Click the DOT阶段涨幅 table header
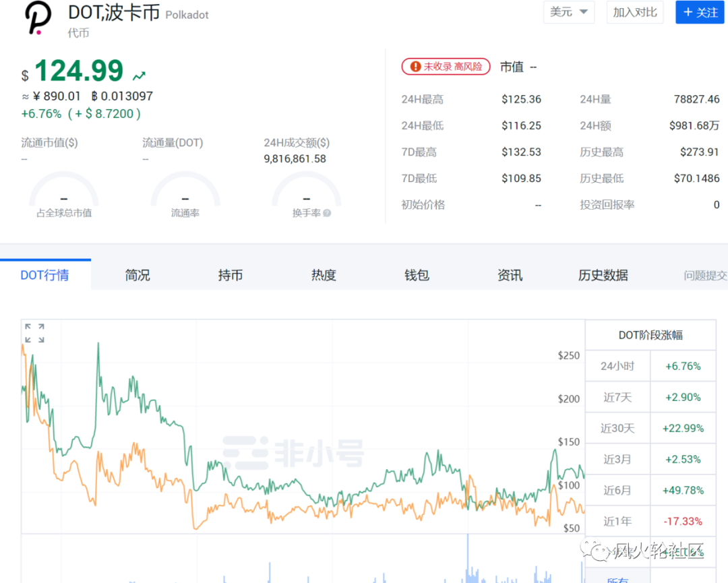 (650, 335)
